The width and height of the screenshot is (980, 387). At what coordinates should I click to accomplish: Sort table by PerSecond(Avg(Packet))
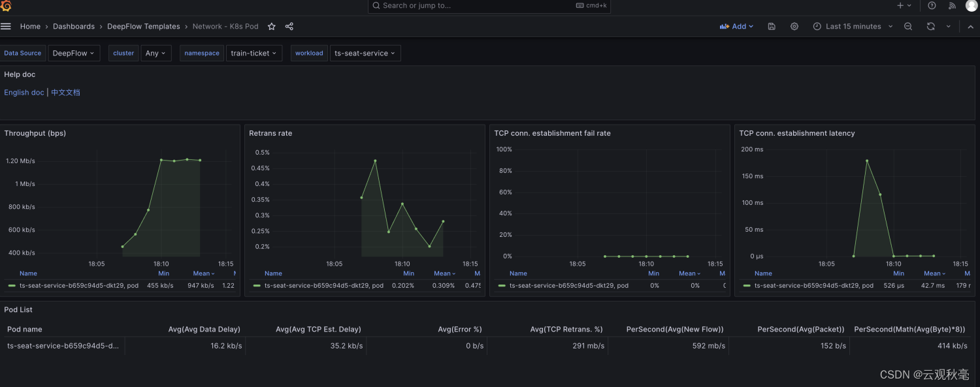[x=801, y=330]
